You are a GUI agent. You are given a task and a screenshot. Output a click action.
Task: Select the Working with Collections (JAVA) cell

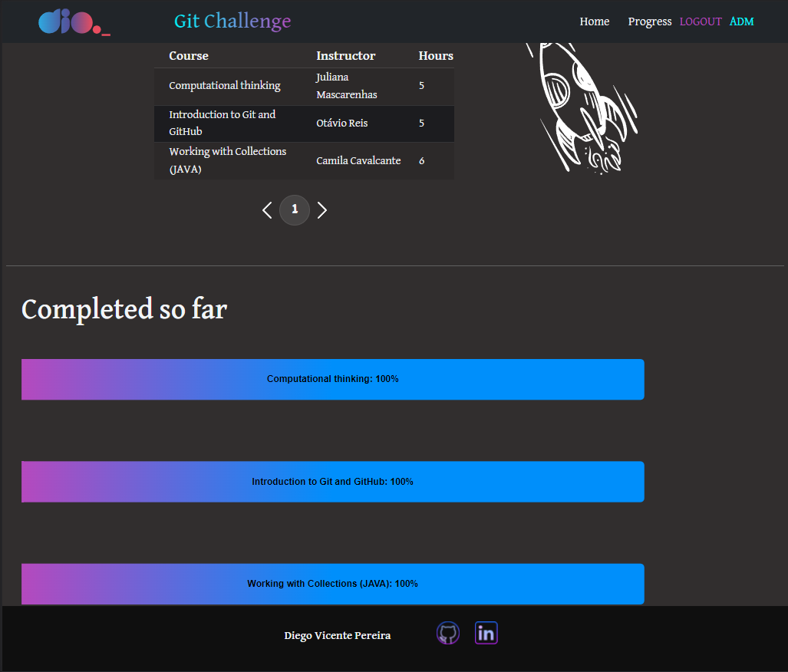point(228,160)
